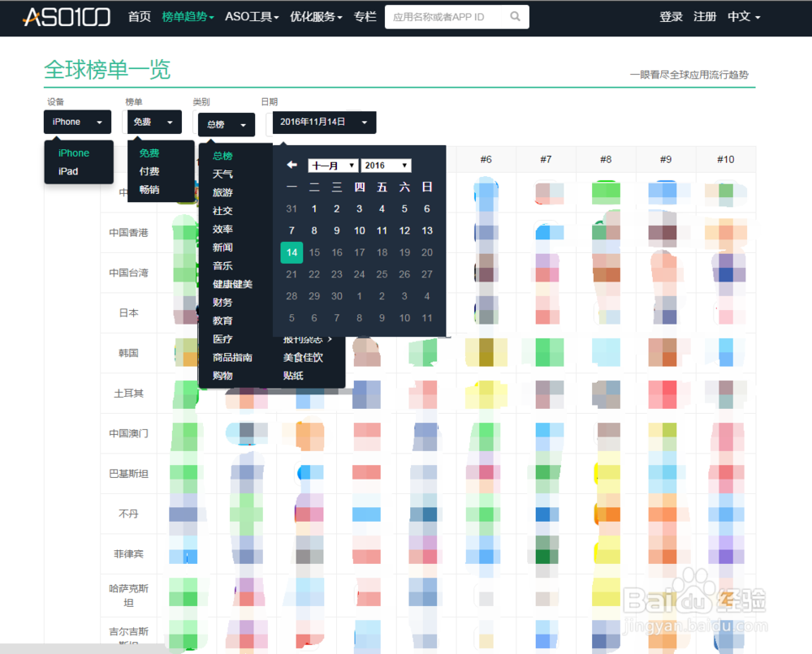The height and width of the screenshot is (654, 812).
Task: Click the 土耳其 row label
Action: pos(128,394)
